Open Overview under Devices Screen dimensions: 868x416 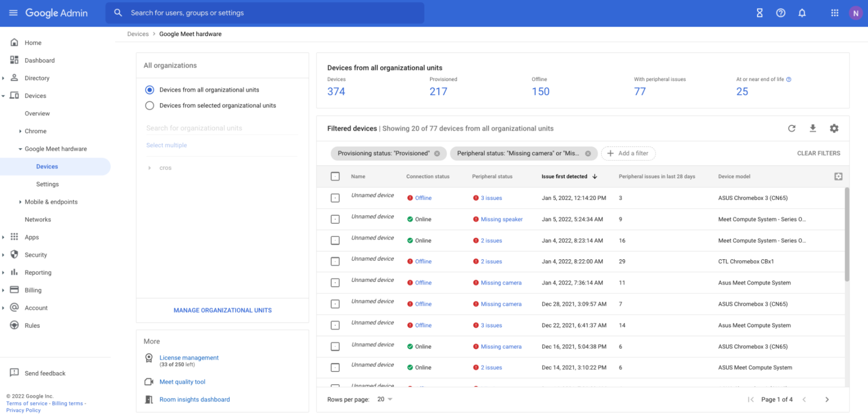pyautogui.click(x=37, y=113)
